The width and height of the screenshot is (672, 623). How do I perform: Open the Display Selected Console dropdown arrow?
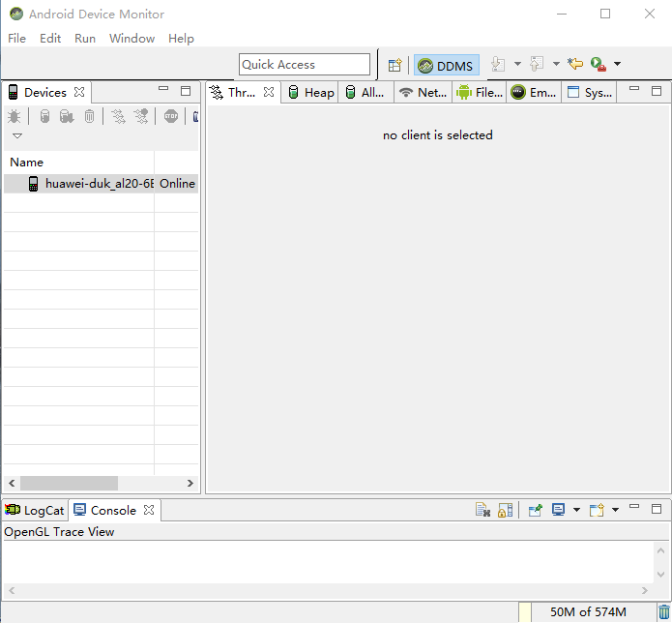pos(577,510)
